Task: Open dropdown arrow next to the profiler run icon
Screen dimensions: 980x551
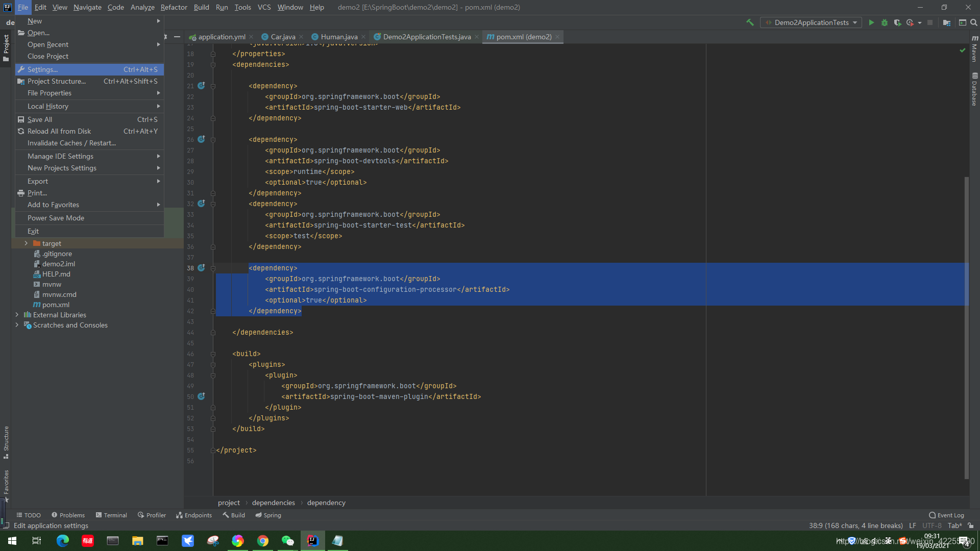Action: (920, 22)
